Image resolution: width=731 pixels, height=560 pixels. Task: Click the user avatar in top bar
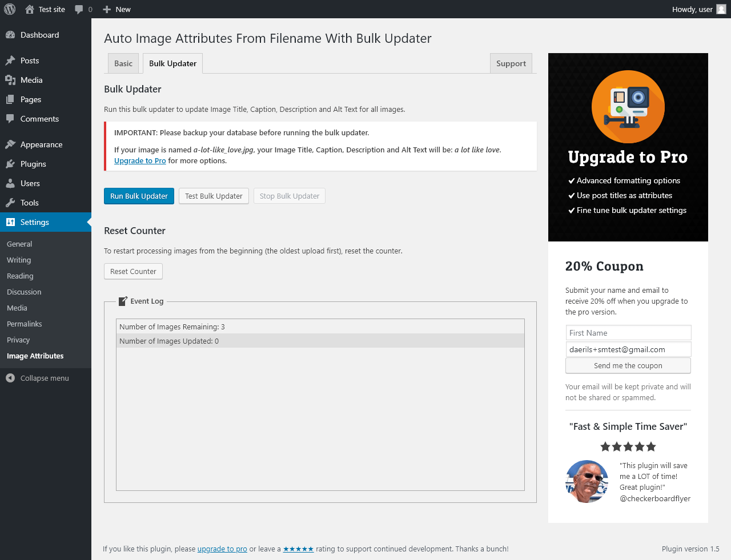pyautogui.click(x=721, y=9)
